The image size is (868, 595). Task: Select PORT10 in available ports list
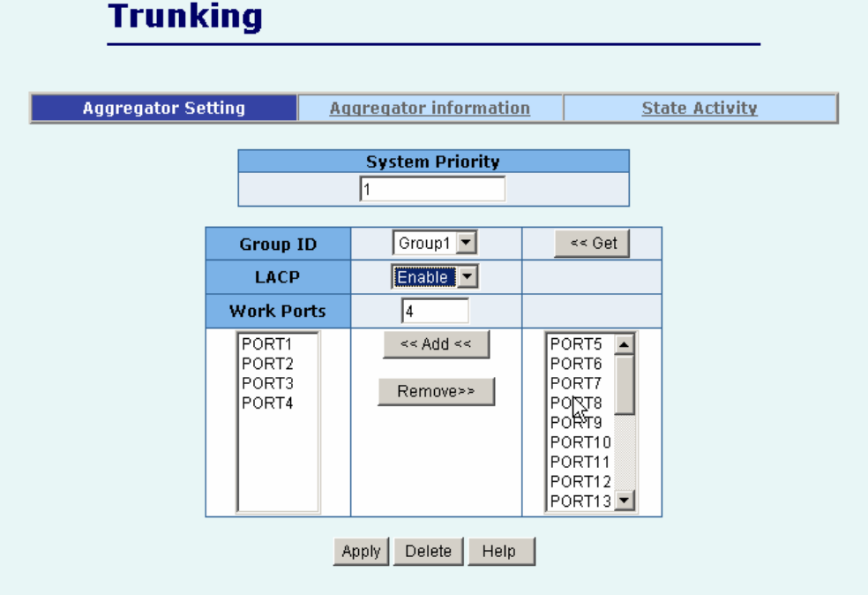click(x=580, y=442)
